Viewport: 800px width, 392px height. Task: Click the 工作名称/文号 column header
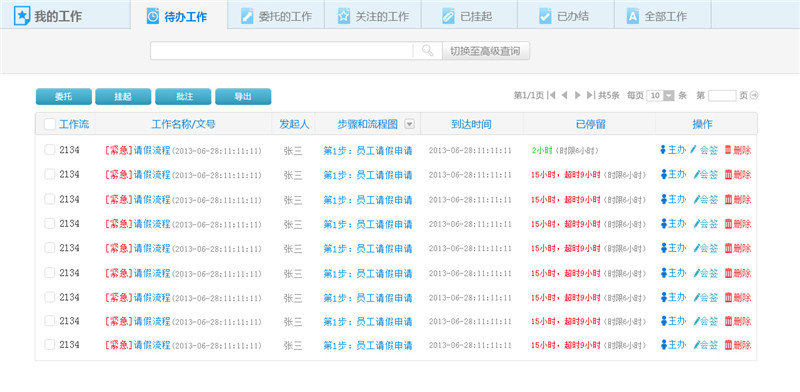tap(183, 124)
